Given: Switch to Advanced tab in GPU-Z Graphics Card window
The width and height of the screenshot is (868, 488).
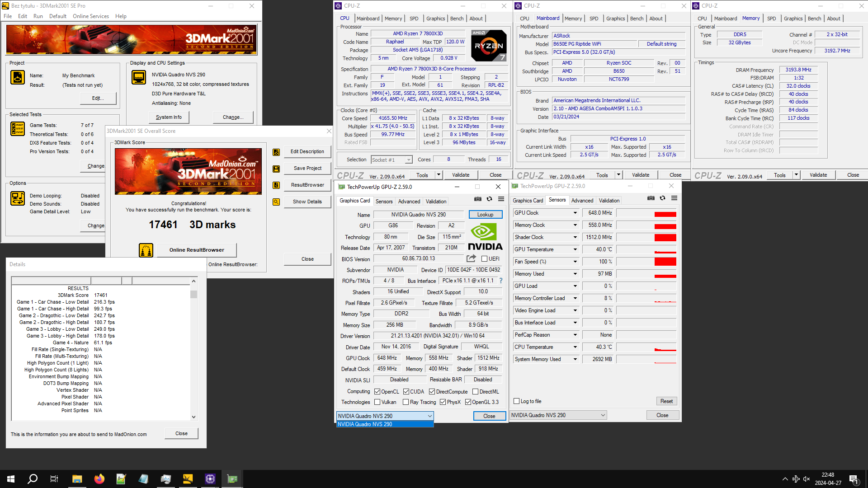Looking at the screenshot, I should (x=409, y=202).
